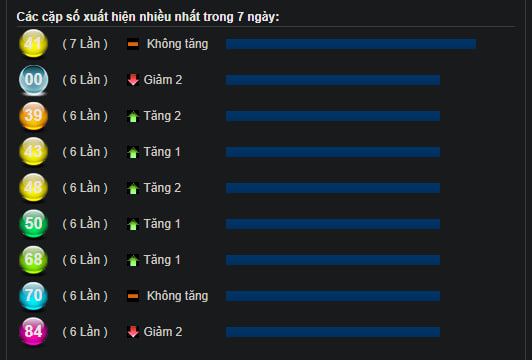Click the "( 7 Lần )" count text

(x=85, y=44)
